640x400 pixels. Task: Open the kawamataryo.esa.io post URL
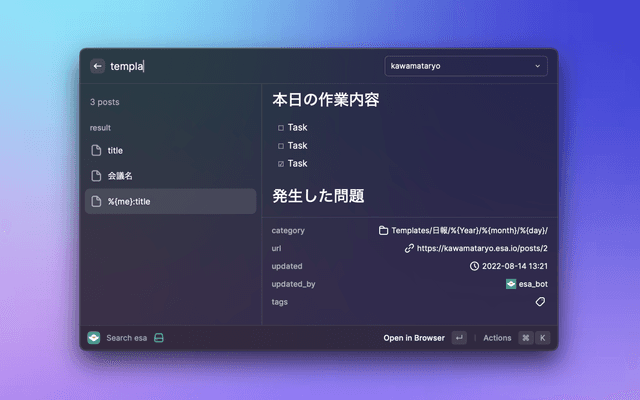pos(482,248)
